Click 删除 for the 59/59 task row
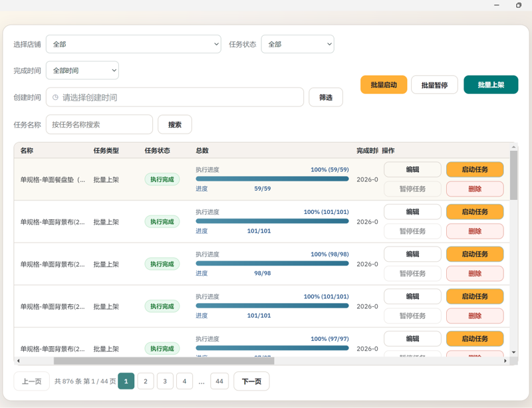532x408 pixels. 475,189
